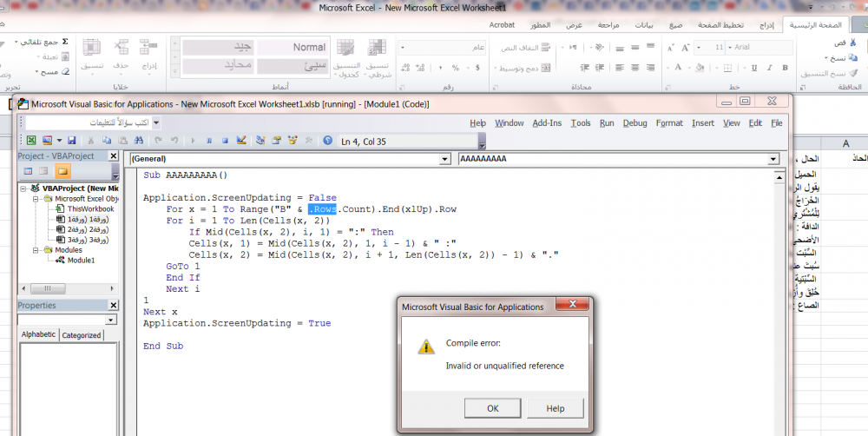Collapse Microsoft Excel Objects folder
The image size is (868, 436).
click(36, 198)
